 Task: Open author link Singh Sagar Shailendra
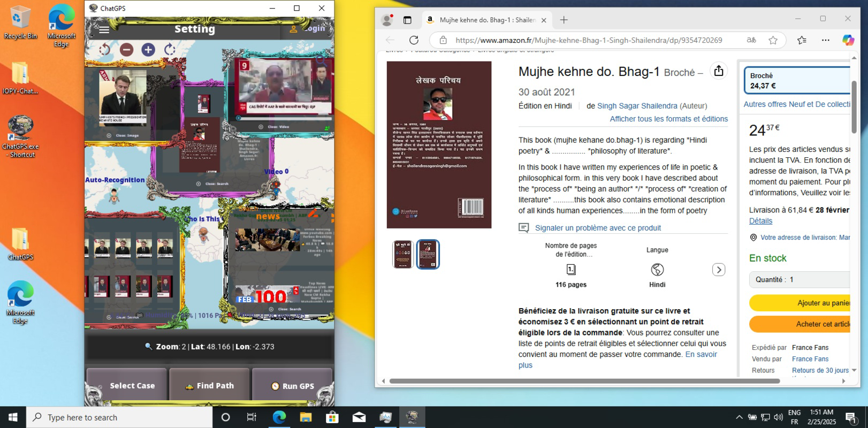[637, 106]
